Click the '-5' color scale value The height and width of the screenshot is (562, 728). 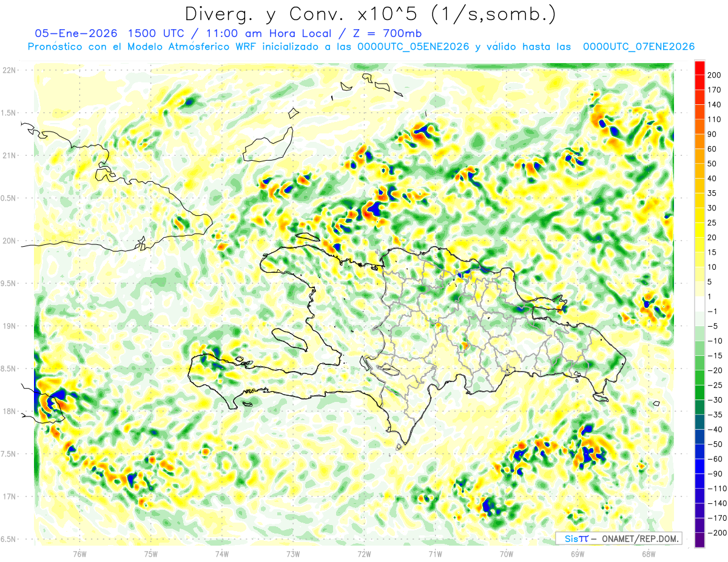(x=712, y=326)
